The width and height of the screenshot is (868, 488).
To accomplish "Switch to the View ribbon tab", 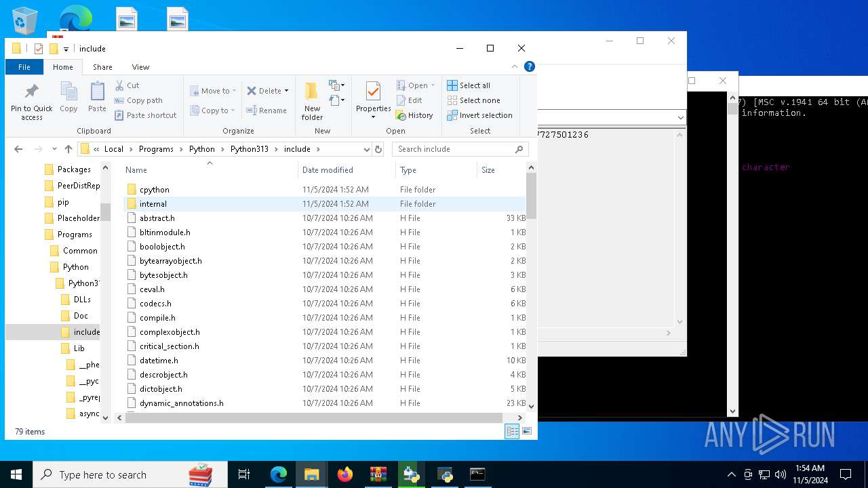I will tap(140, 67).
